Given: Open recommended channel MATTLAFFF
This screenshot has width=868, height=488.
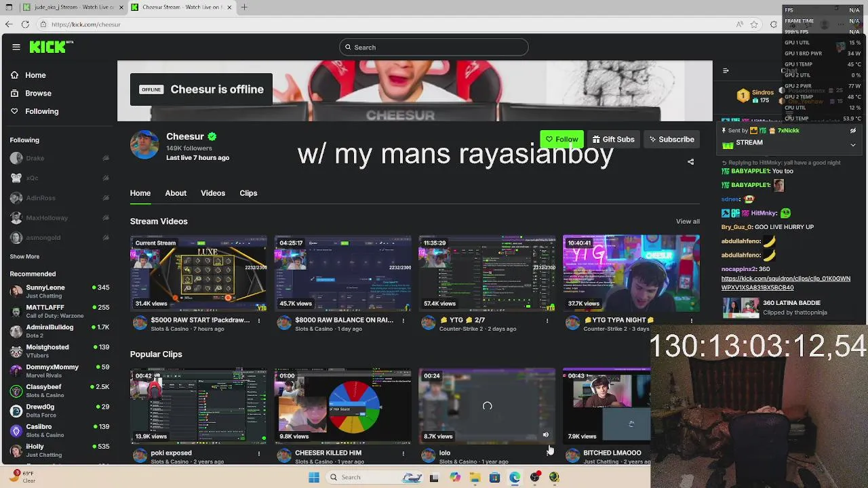Looking at the screenshot, I should 60,311.
